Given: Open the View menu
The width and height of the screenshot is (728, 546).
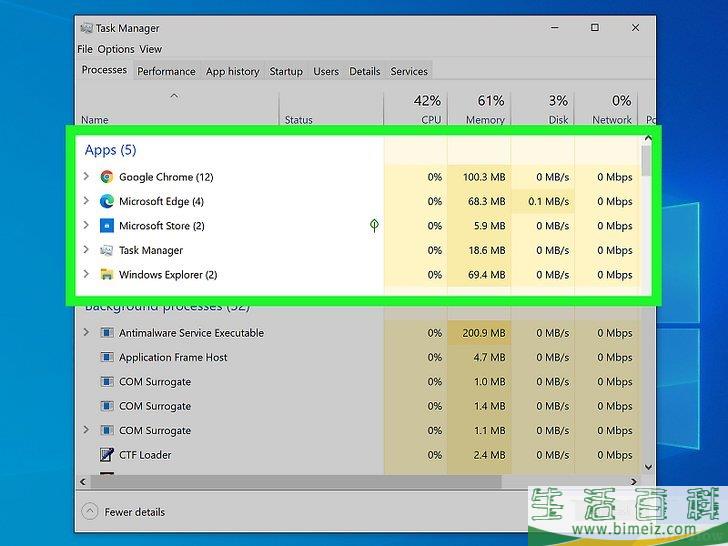Looking at the screenshot, I should tap(151, 49).
